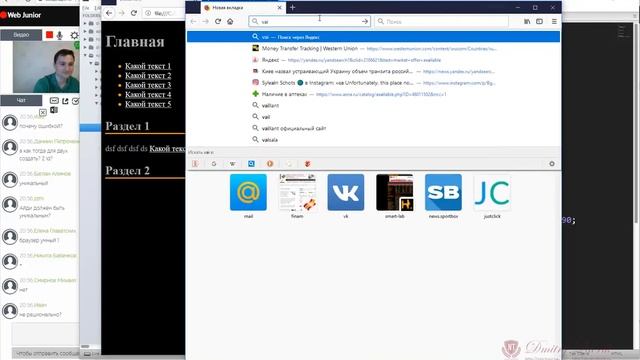The image size is (640, 360).
Task: Open the home page via house icon
Action: (x=230, y=21)
